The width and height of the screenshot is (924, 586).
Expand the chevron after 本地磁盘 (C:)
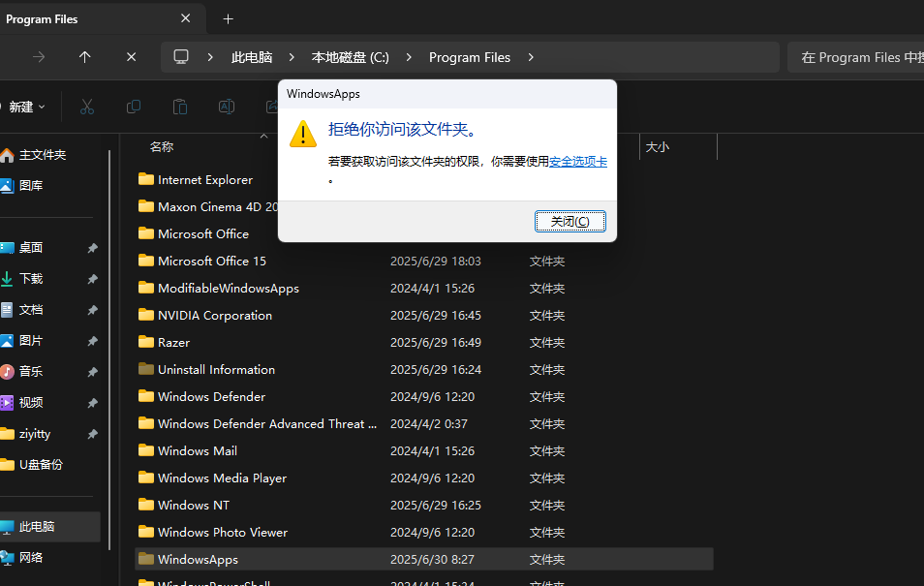point(409,57)
